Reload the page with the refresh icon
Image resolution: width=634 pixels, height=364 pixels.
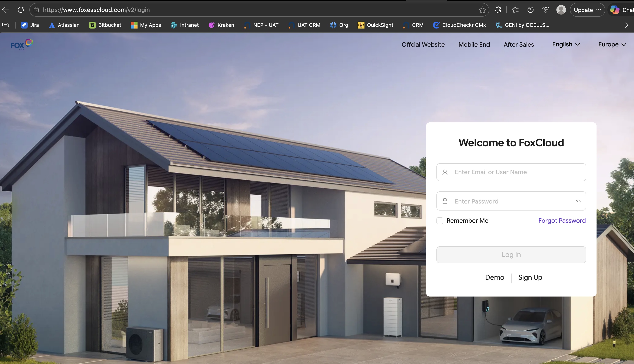[x=21, y=10]
